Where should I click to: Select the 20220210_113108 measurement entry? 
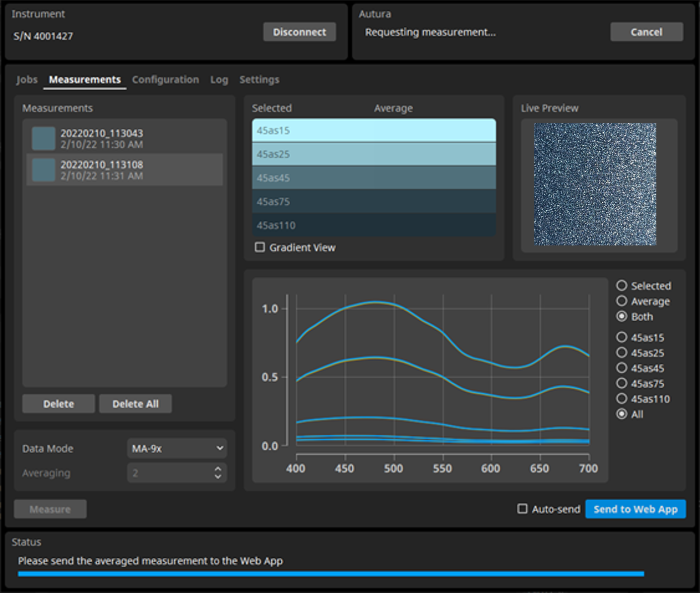[124, 170]
